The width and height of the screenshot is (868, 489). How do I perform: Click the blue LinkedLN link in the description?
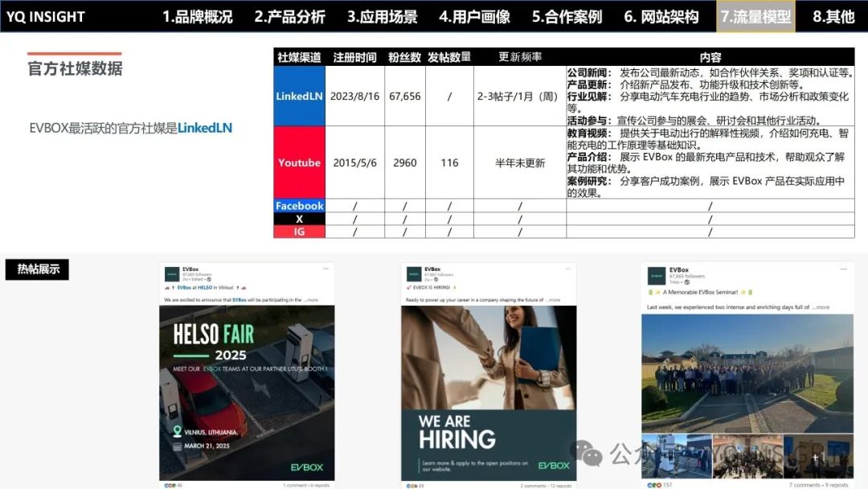pyautogui.click(x=205, y=128)
